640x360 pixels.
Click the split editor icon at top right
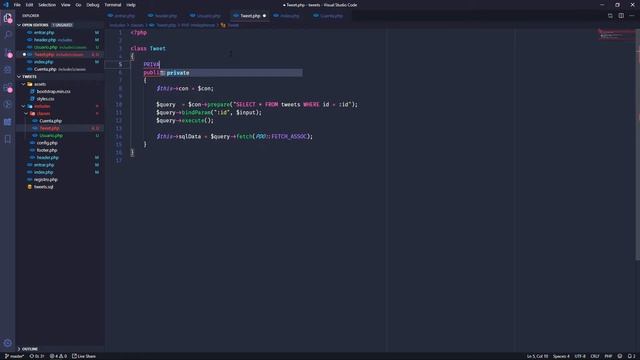(x=621, y=16)
